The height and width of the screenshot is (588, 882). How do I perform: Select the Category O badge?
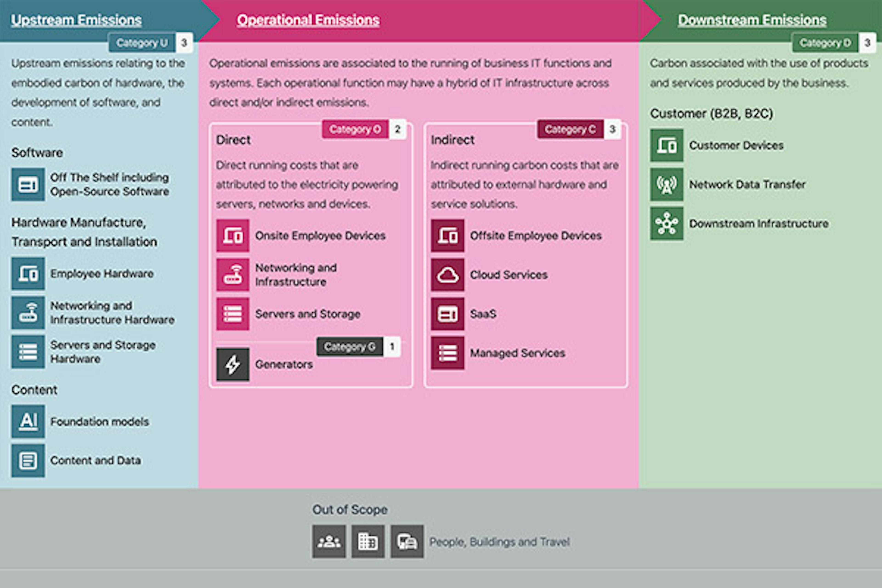pos(355,129)
